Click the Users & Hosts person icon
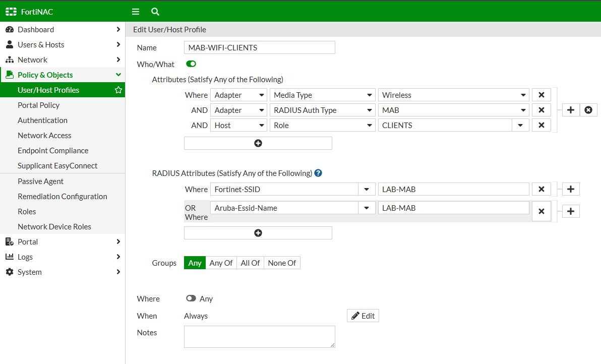 click(10, 44)
